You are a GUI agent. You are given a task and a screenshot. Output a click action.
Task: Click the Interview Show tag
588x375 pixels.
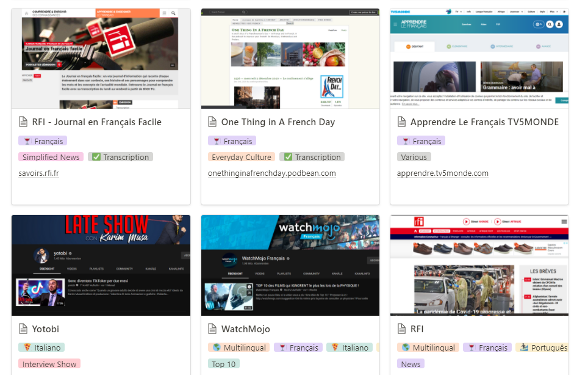(x=49, y=364)
